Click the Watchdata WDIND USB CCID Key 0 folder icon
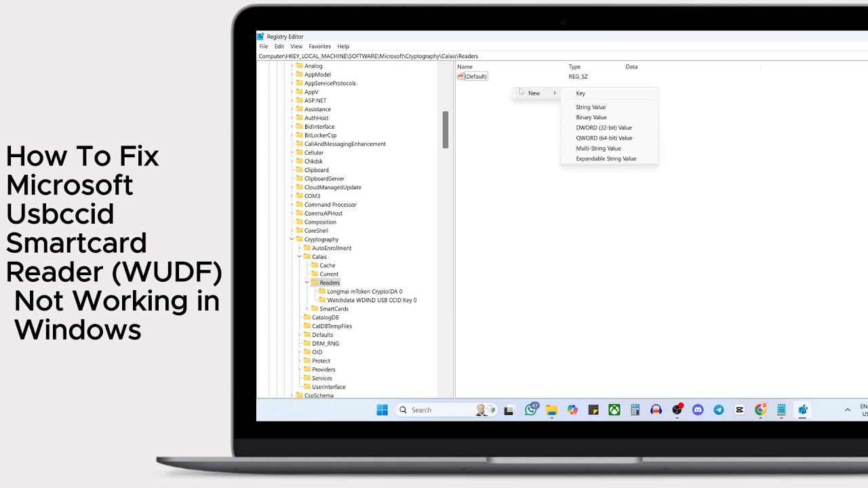This screenshot has height=488, width=868. (322, 300)
